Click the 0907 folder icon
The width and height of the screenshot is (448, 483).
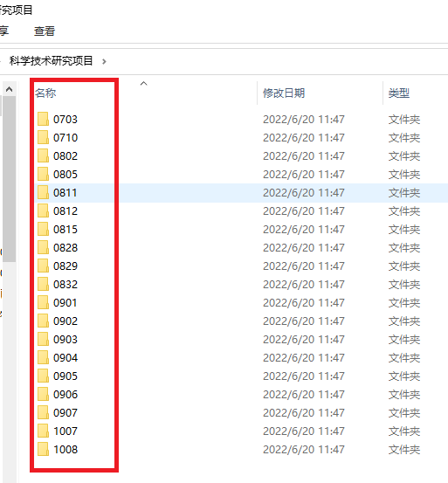[x=43, y=412]
